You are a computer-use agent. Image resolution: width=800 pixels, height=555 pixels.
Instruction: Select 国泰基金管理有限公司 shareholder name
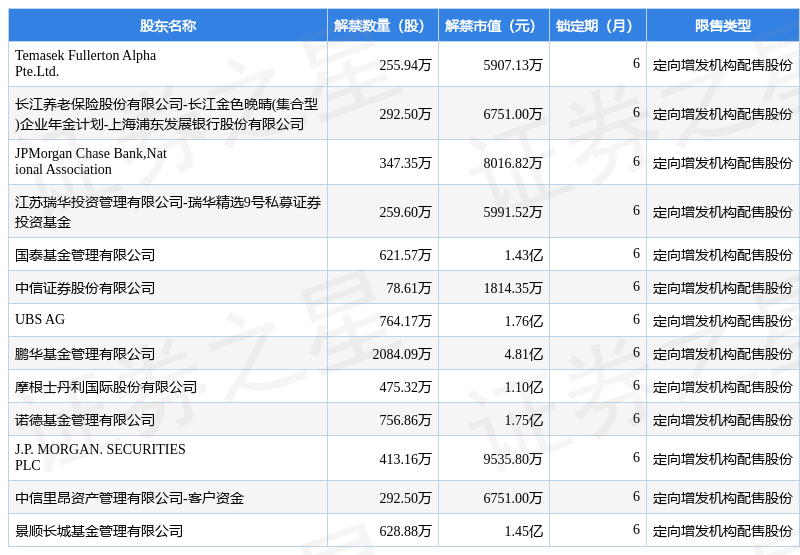pyautogui.click(x=85, y=255)
